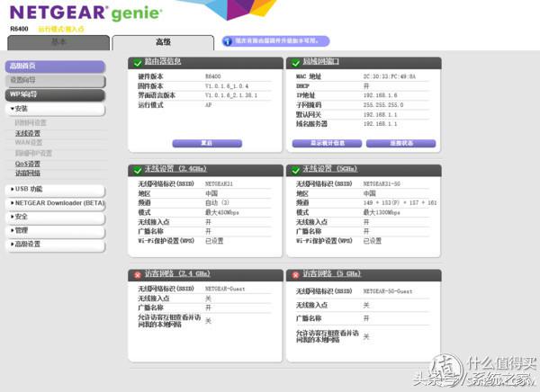The width and height of the screenshot is (540, 392).
Task: Click green check icon beside 路由器信息
Action: pyautogui.click(x=138, y=63)
